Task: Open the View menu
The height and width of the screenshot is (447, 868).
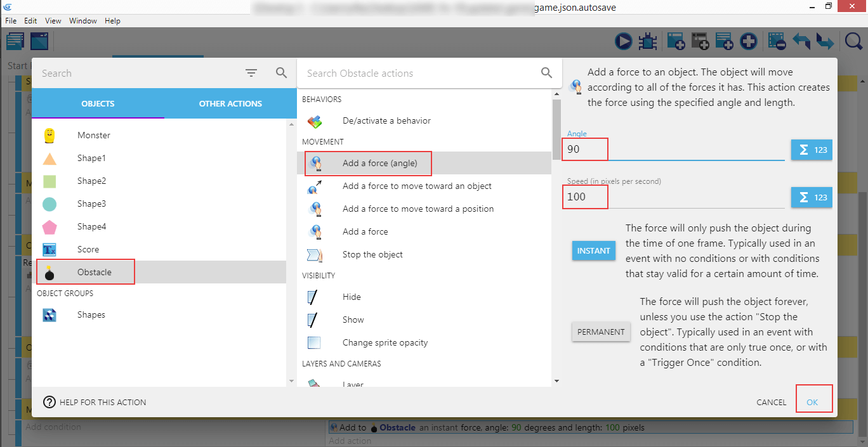Action: click(x=53, y=21)
